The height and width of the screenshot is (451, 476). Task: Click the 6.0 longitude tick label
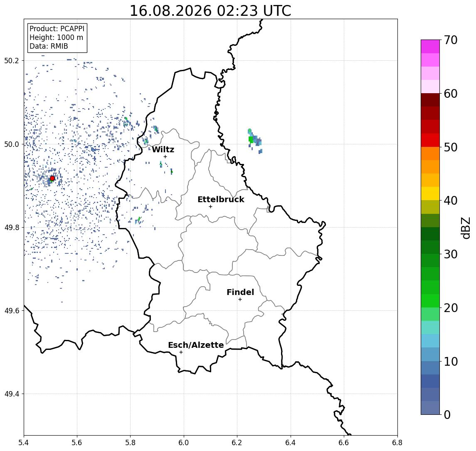pos(184,443)
